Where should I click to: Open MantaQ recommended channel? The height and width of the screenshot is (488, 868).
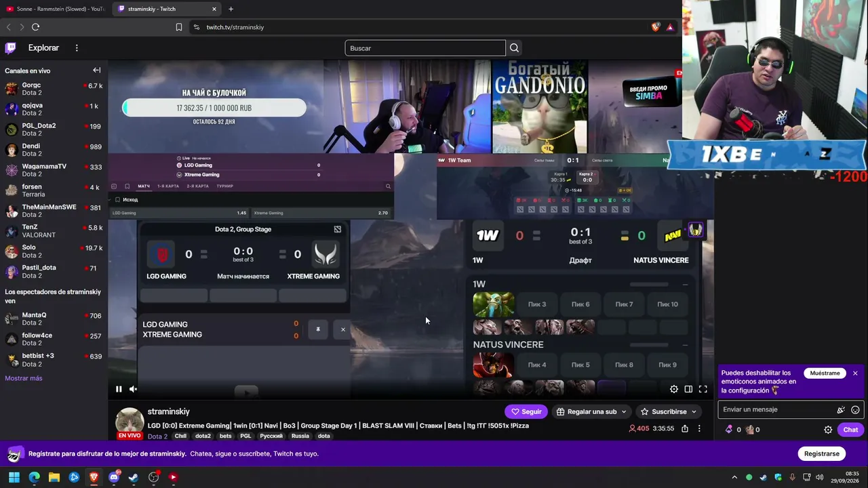pyautogui.click(x=54, y=319)
